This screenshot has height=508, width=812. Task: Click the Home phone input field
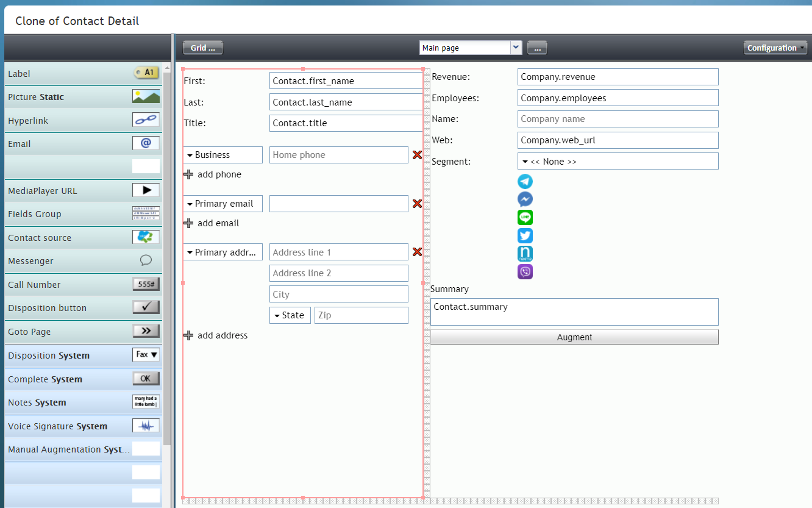[x=339, y=155]
